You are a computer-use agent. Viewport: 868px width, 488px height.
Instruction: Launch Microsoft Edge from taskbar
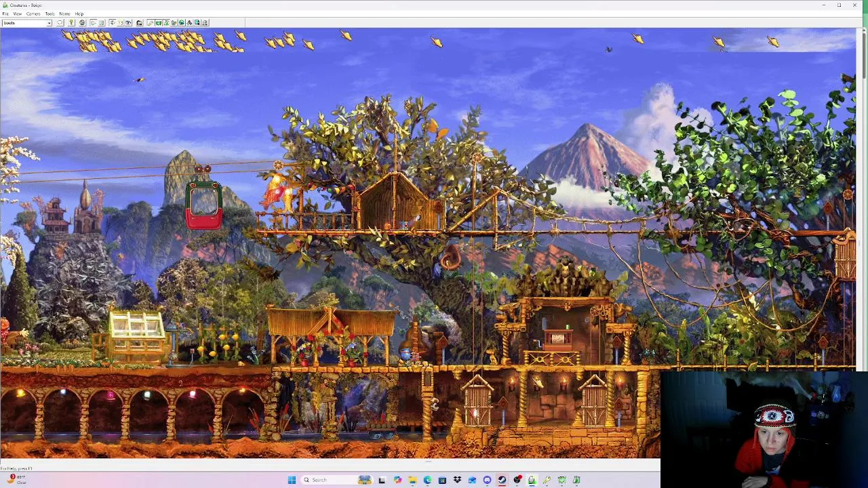coord(427,480)
